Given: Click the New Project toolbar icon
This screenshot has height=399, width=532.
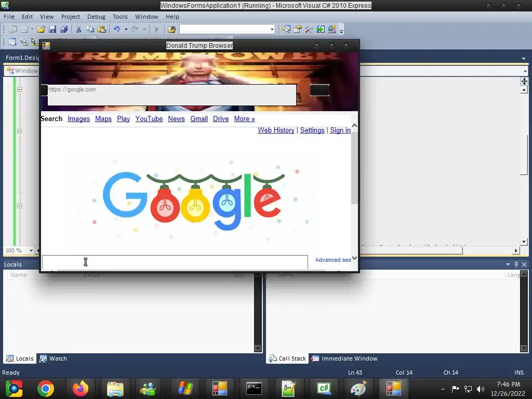Looking at the screenshot, I should [x=12, y=29].
